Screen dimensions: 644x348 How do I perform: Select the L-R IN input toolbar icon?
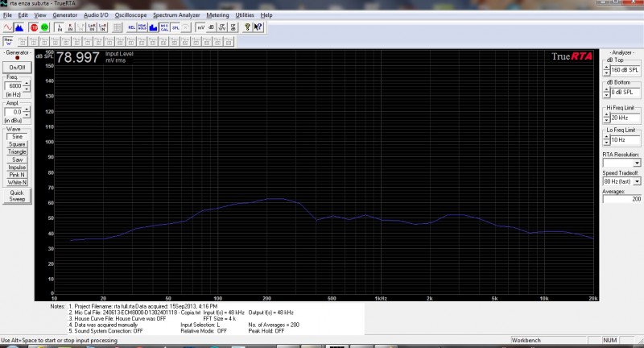click(102, 27)
